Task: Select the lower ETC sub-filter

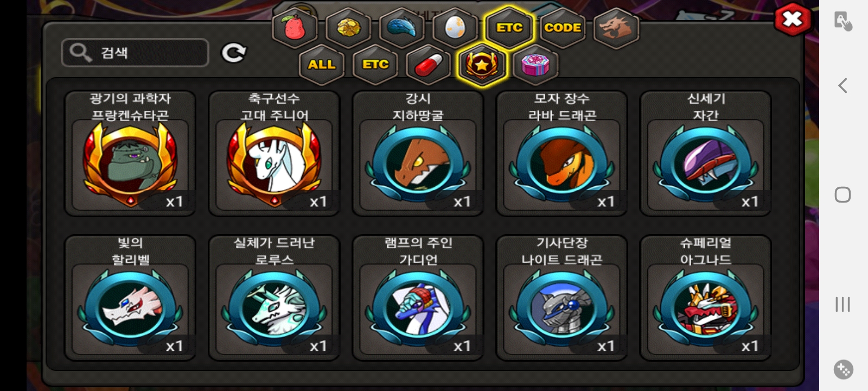Action: pos(375,64)
